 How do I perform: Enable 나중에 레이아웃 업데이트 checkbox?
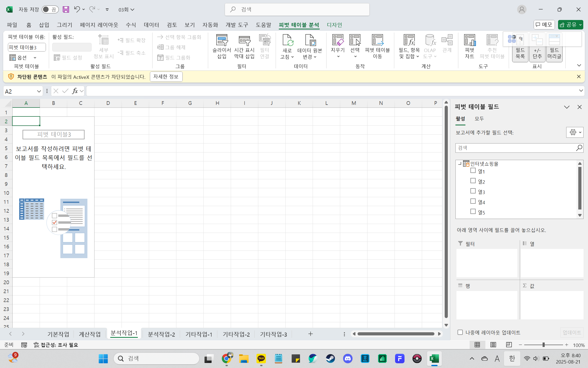tap(460, 332)
